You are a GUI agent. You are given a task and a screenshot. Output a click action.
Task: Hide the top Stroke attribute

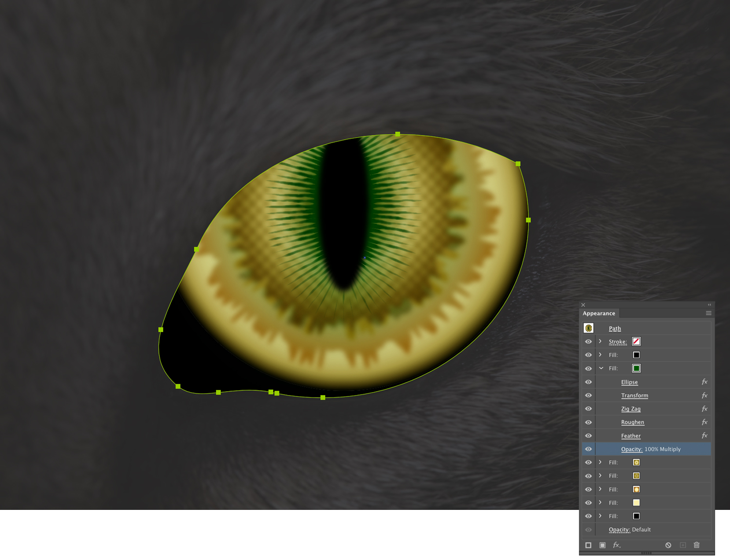point(588,341)
